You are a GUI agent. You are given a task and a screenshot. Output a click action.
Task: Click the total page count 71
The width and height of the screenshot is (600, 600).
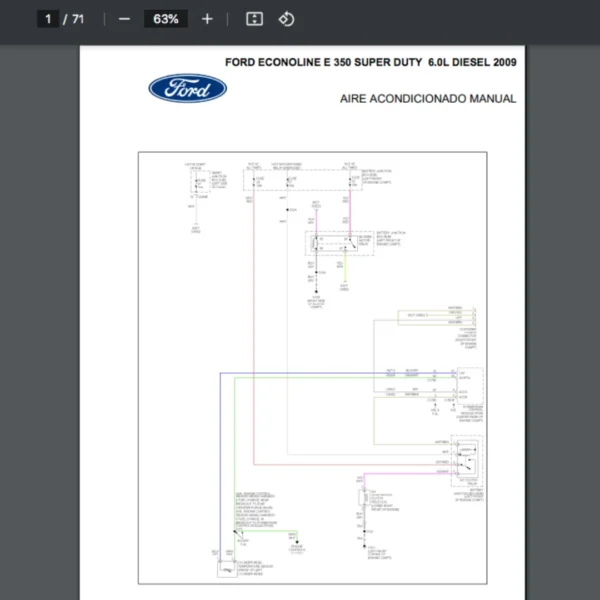78,19
